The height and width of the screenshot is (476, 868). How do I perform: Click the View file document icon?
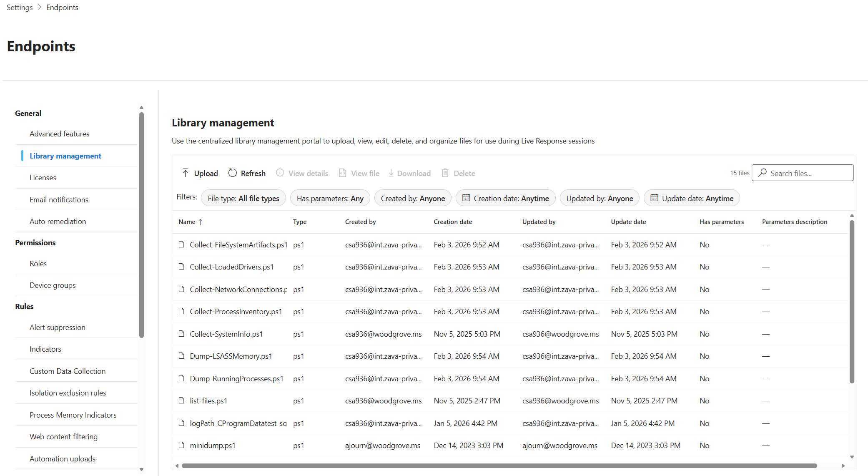[x=342, y=173]
